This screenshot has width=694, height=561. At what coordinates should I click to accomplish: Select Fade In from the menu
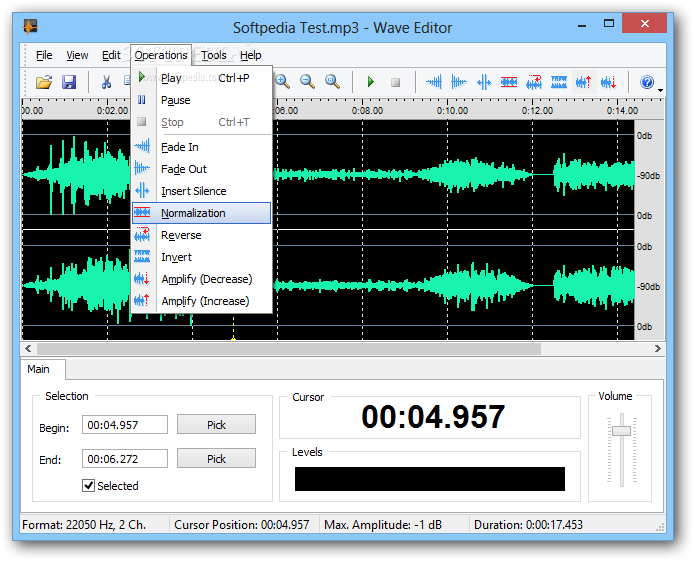pos(201,147)
